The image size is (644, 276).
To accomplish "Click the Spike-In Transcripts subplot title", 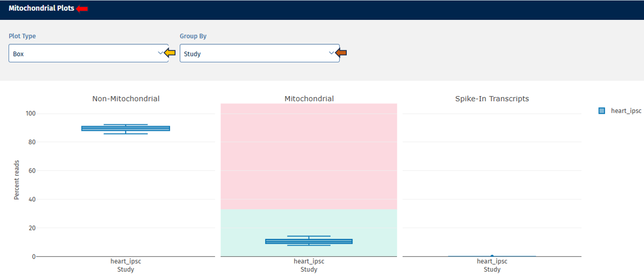I will [492, 99].
